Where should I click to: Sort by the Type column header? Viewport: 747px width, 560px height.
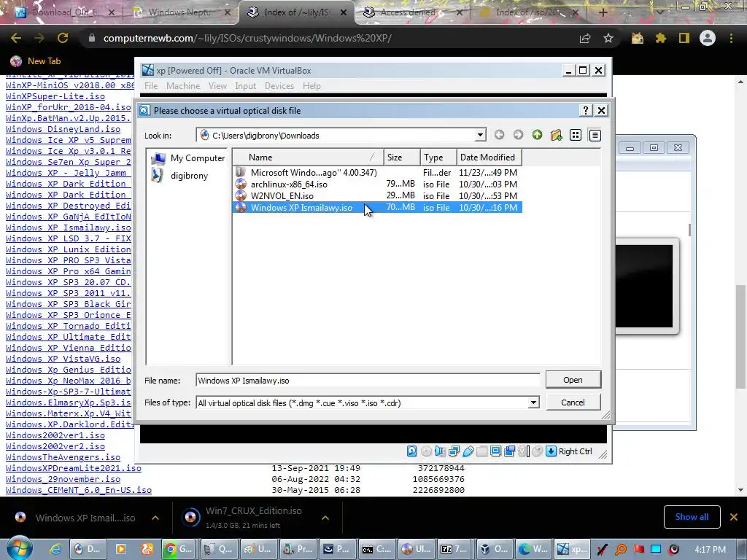pyautogui.click(x=438, y=157)
